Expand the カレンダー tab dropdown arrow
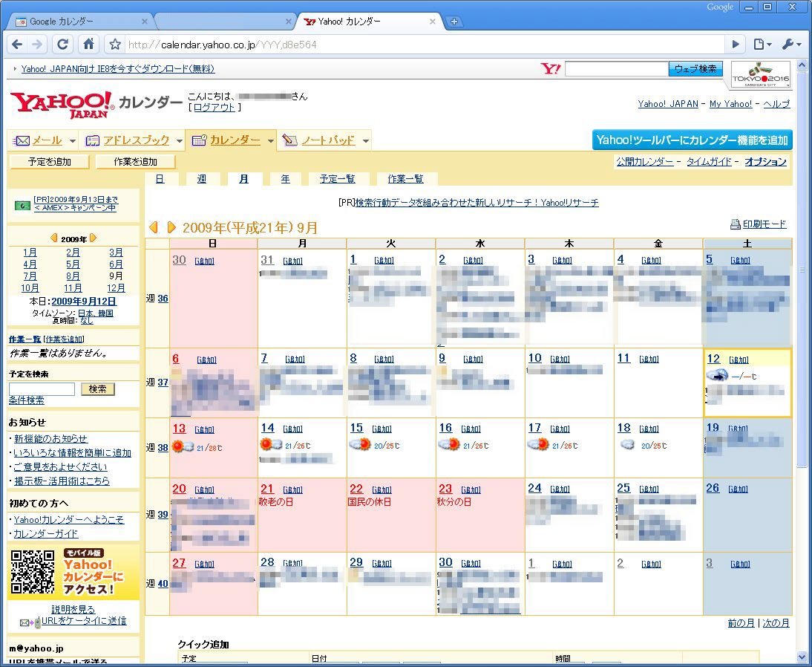Viewport: 812px width, 667px height. (x=271, y=141)
